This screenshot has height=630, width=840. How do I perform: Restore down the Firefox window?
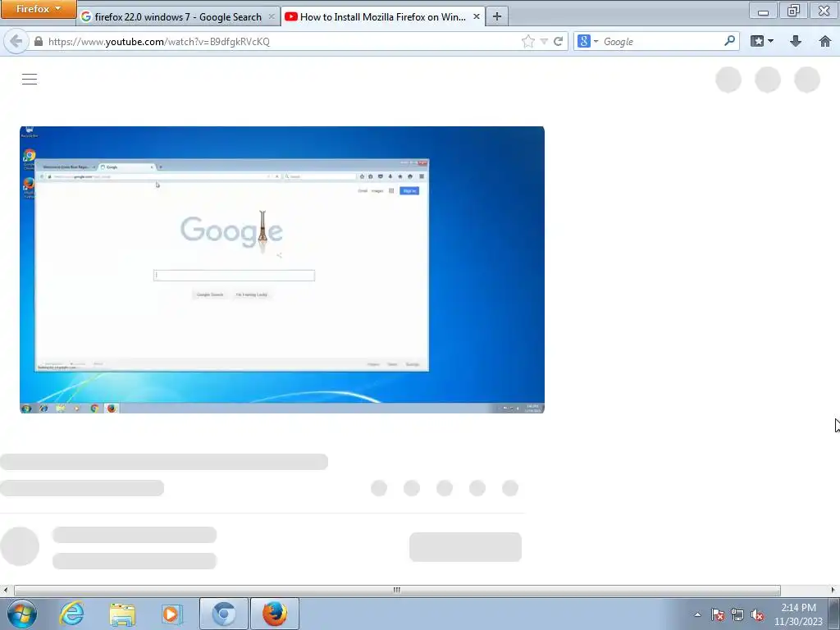793,10
